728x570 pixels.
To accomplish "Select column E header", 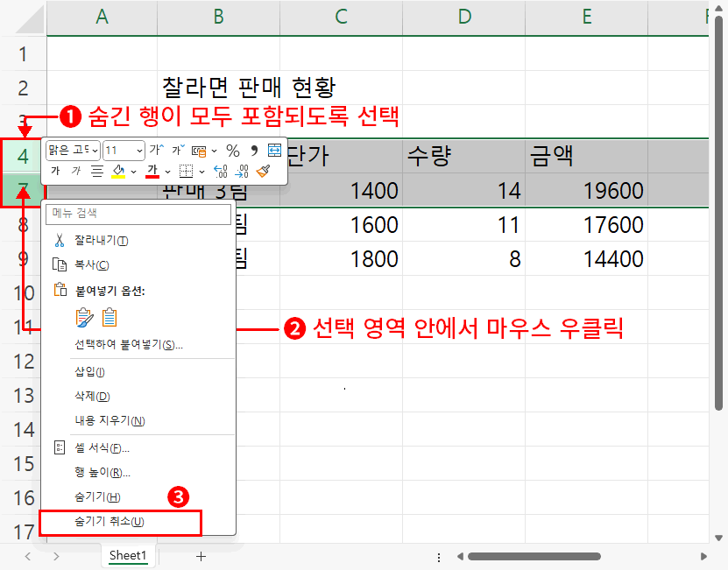I will point(586,18).
